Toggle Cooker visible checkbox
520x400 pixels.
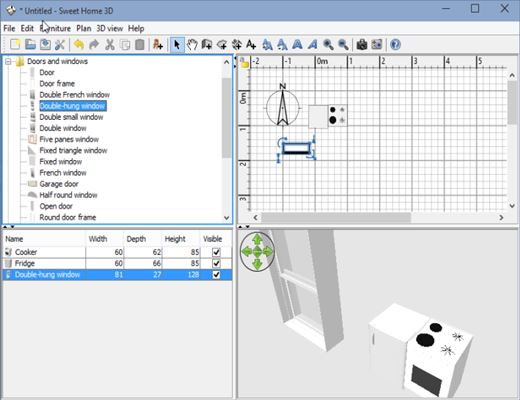pos(216,252)
